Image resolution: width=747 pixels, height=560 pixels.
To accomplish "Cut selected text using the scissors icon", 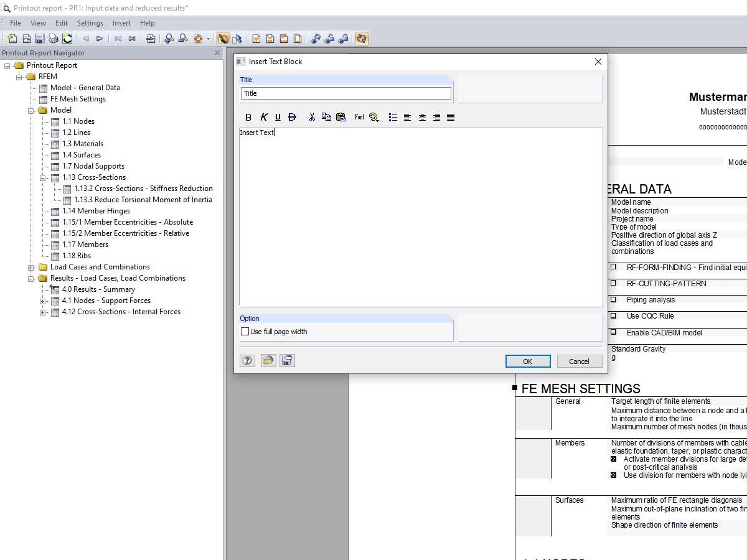I will pyautogui.click(x=312, y=117).
